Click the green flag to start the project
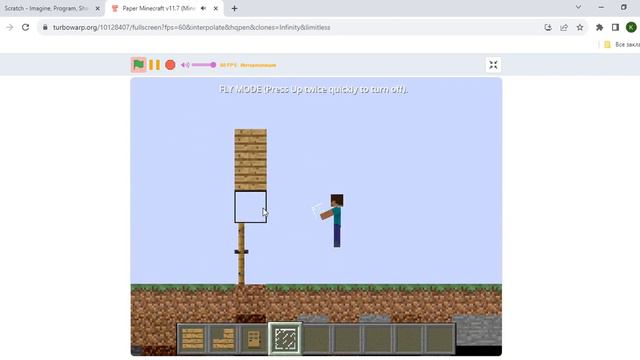Screen dimensions: 640x360 pyautogui.click(x=138, y=65)
